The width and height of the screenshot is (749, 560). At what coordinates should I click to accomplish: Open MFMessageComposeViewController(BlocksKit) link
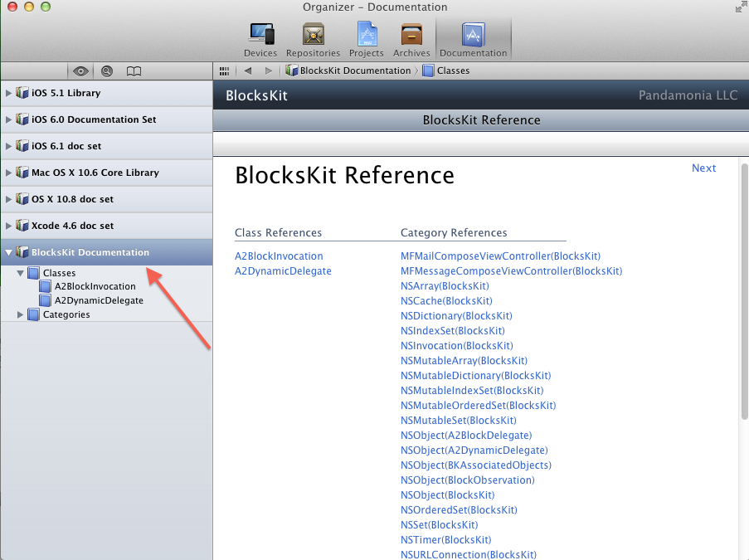point(511,271)
